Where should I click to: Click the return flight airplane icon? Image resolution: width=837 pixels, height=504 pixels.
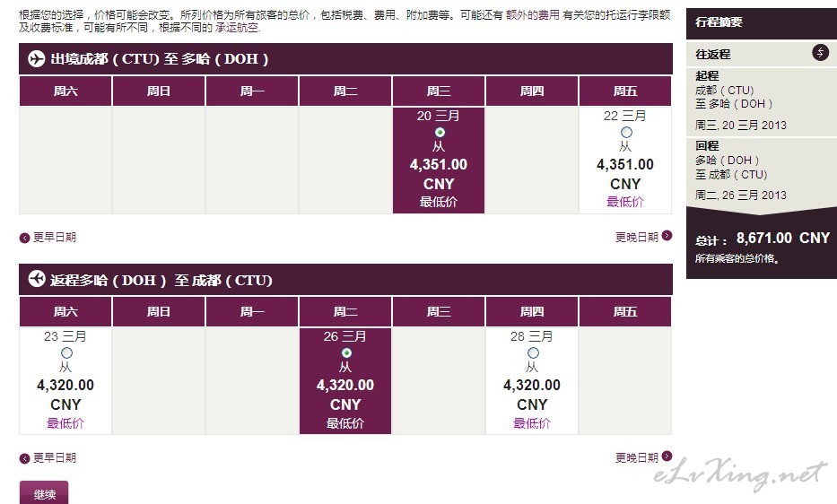click(x=36, y=279)
